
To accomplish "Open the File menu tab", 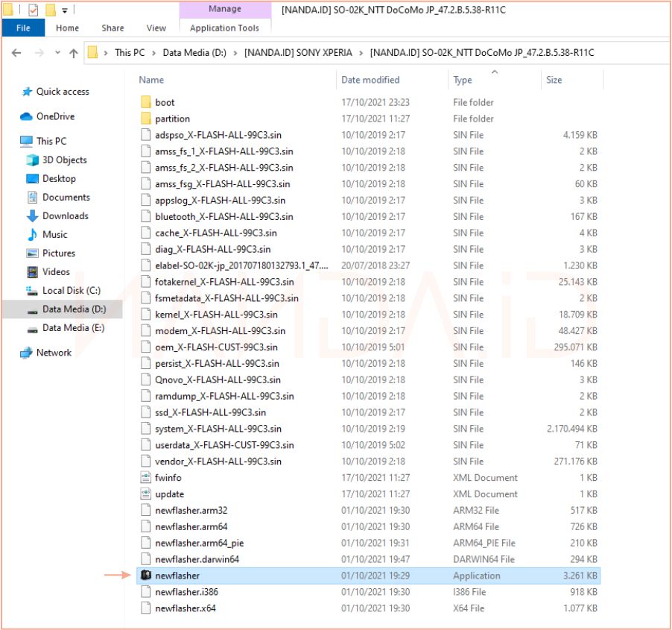I will (23, 28).
